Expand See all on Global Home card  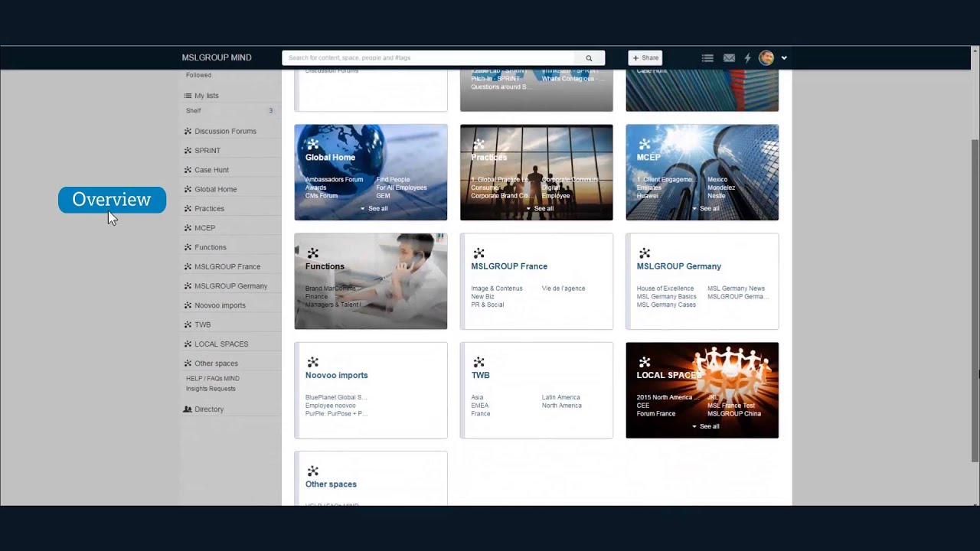pos(374,208)
